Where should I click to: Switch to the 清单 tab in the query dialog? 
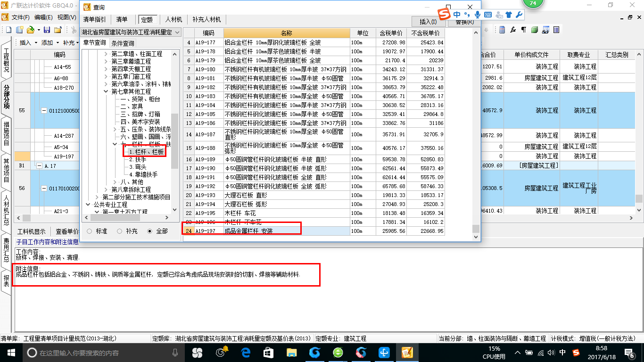pyautogui.click(x=122, y=19)
